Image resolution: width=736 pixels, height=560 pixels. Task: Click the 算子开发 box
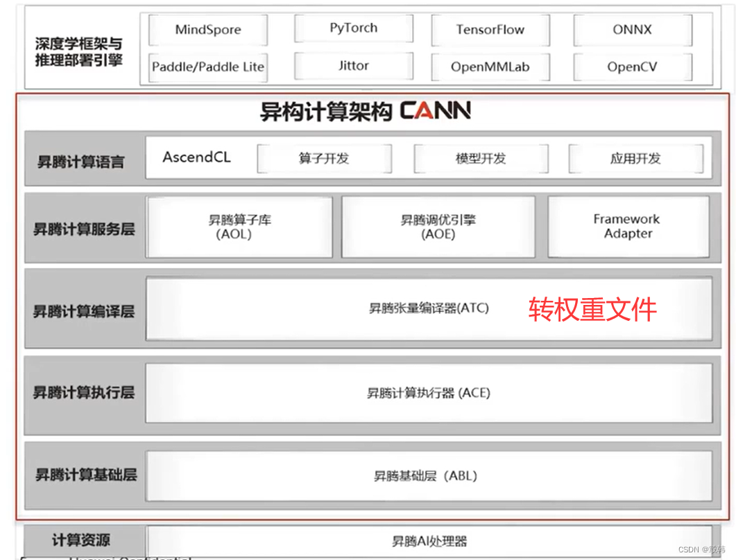tap(324, 159)
